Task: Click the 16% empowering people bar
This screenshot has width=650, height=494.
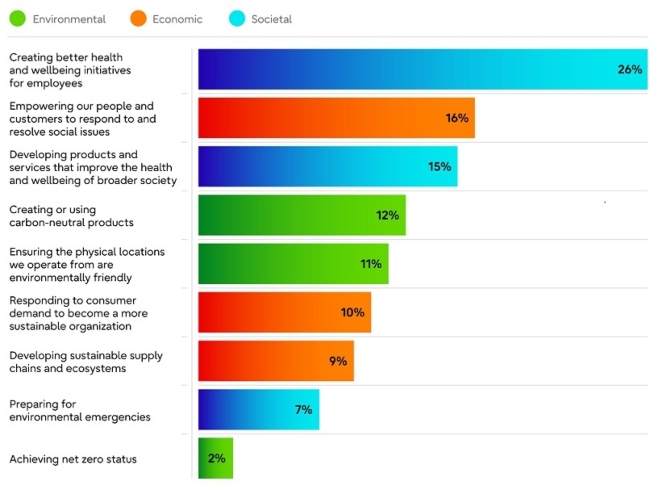Action: pyautogui.click(x=337, y=118)
